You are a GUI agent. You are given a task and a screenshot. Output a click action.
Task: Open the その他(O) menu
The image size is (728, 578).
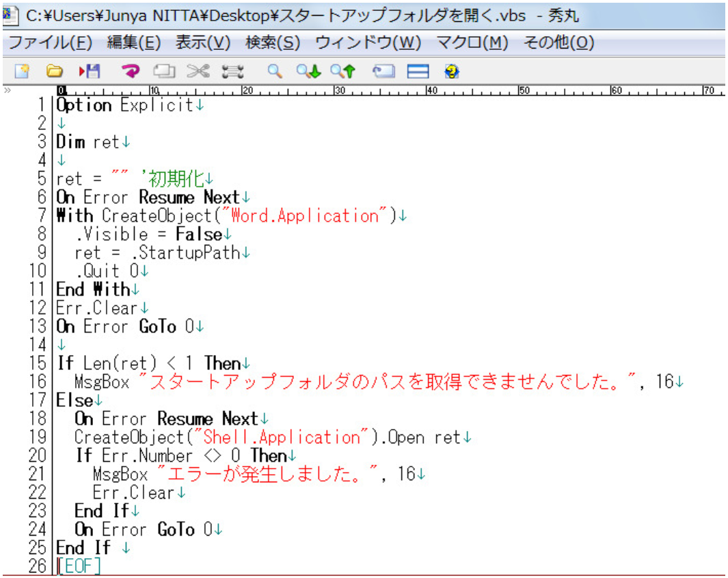tap(558, 43)
